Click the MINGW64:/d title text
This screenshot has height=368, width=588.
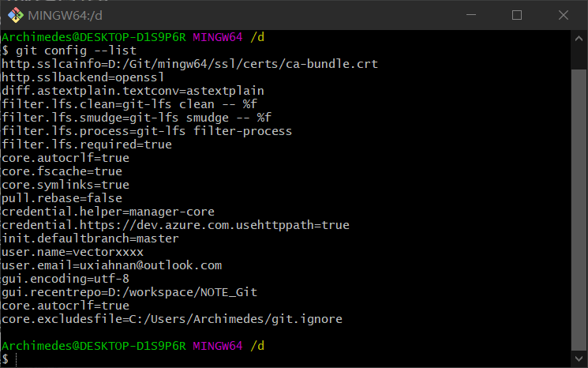(x=65, y=15)
